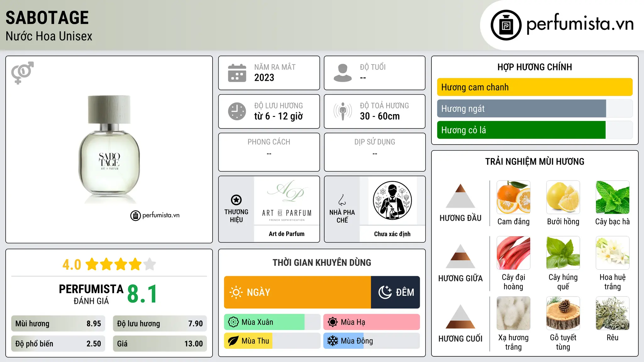644x362 pixels.
Task: Click the Perfumista overall score 8.1
Action: (x=142, y=294)
